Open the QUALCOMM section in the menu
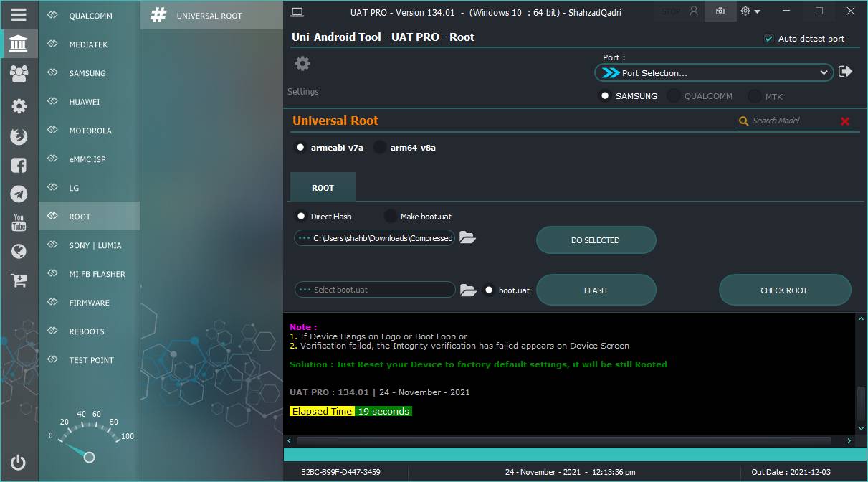This screenshot has height=482, width=868. [90, 15]
